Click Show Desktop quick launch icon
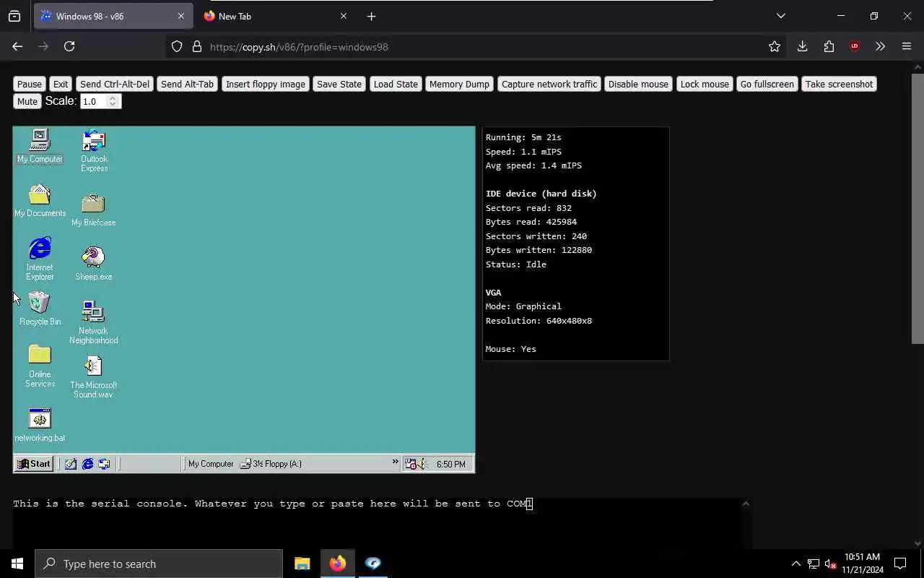This screenshot has width=924, height=578. click(x=71, y=464)
